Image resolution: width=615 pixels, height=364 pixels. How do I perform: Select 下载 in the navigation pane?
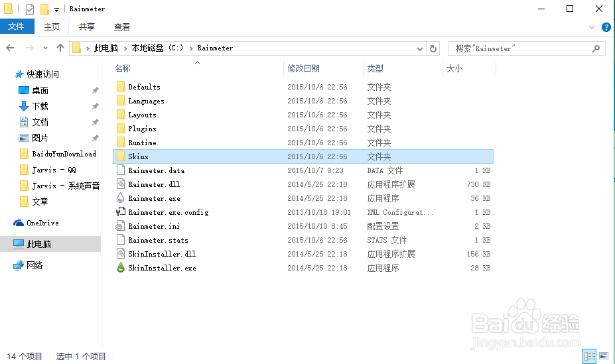point(40,106)
